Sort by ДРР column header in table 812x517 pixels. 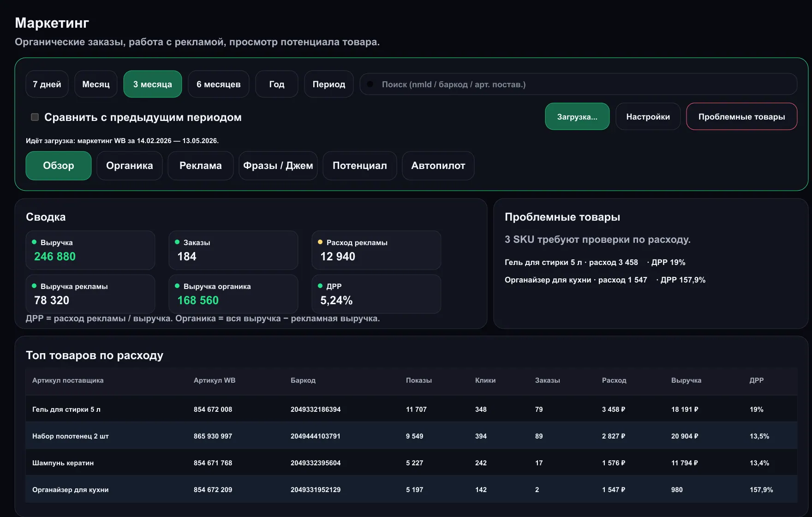coord(757,380)
